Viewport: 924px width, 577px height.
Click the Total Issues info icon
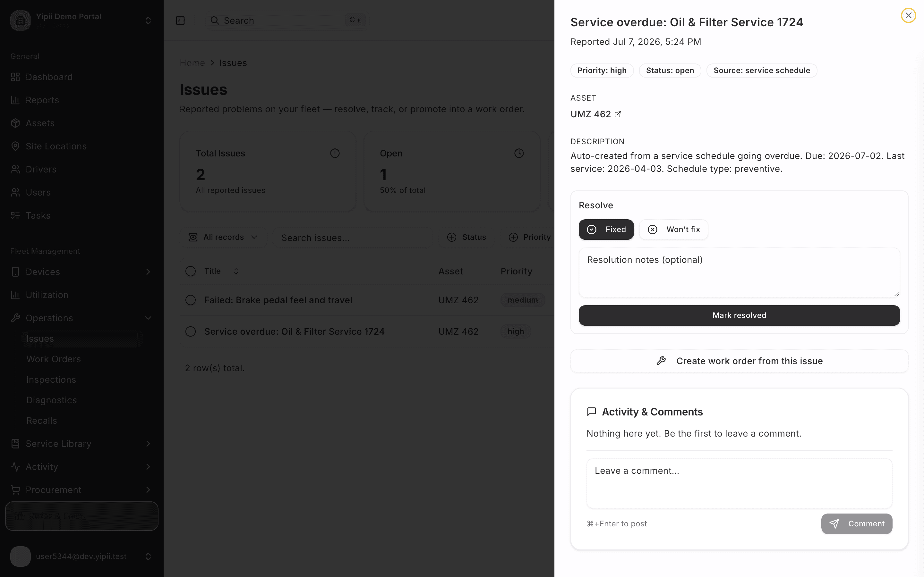tap(335, 154)
